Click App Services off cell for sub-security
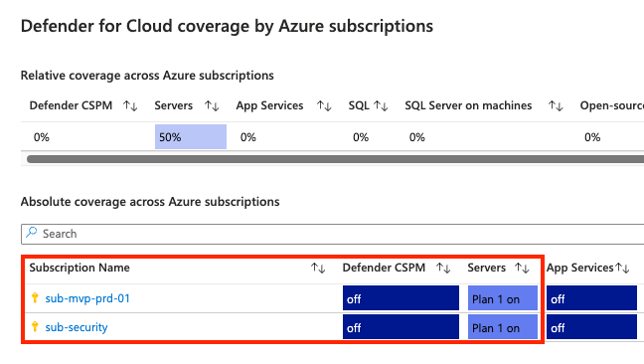644x364 pixels. point(591,327)
